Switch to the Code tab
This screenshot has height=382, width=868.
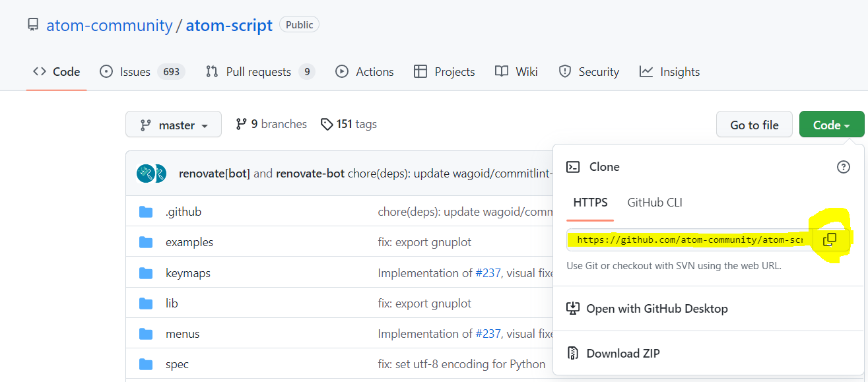pyautogui.click(x=57, y=72)
